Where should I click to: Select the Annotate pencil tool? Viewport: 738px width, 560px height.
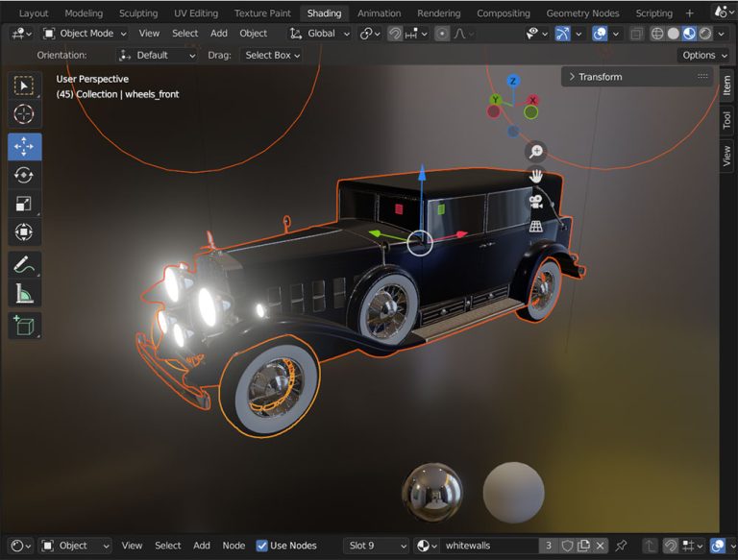(24, 264)
